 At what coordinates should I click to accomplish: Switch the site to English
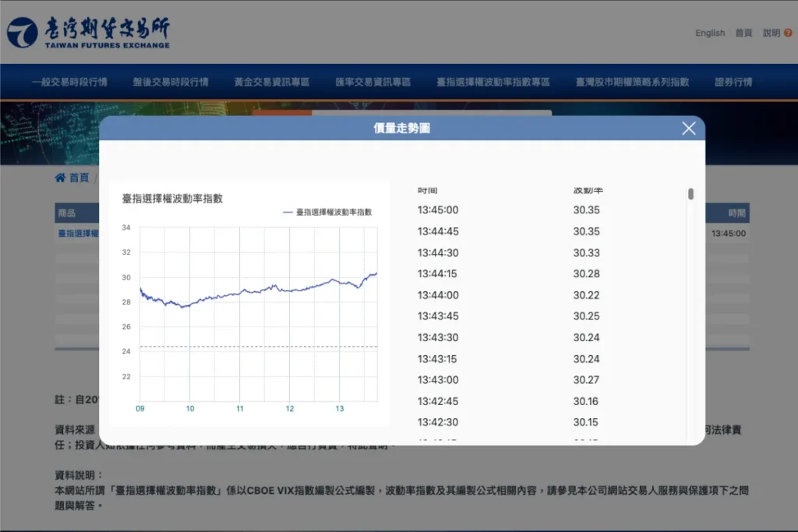click(x=709, y=33)
